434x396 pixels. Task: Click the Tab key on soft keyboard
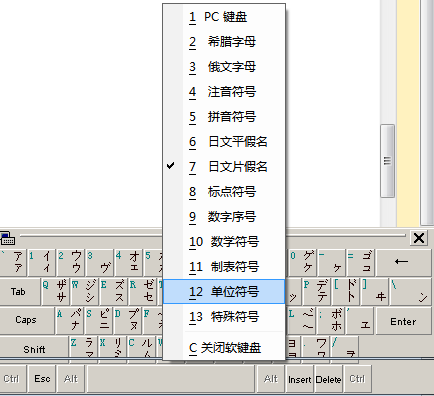[20, 292]
